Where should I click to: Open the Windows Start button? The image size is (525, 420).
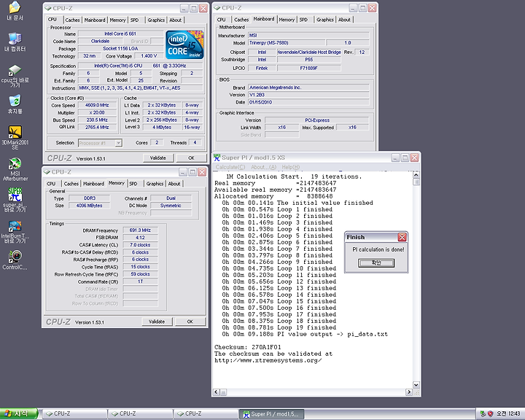tap(18, 413)
